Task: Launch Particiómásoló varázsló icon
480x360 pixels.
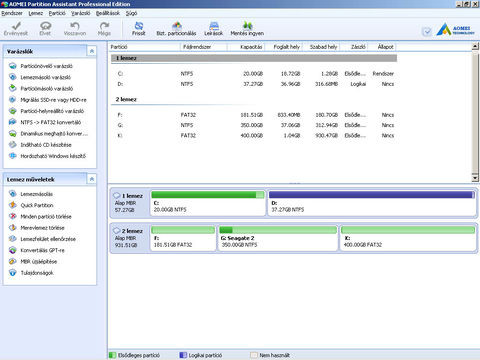Action: [x=13, y=88]
